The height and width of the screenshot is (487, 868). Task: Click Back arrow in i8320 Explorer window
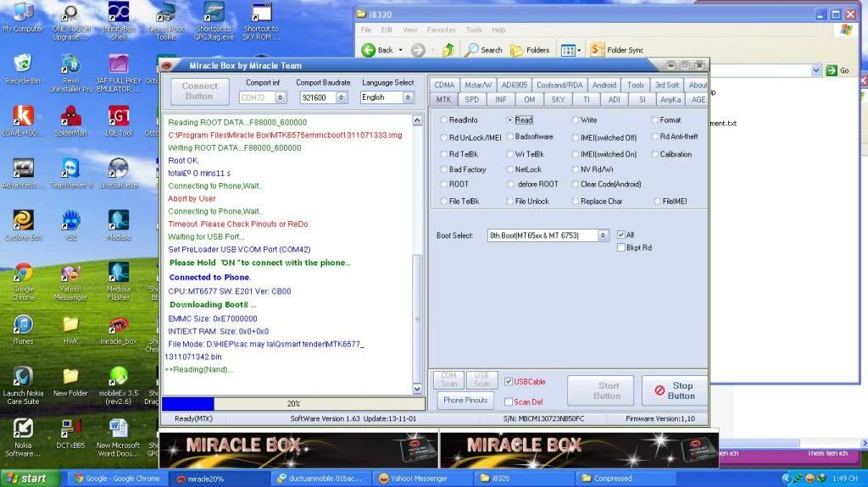click(377, 50)
